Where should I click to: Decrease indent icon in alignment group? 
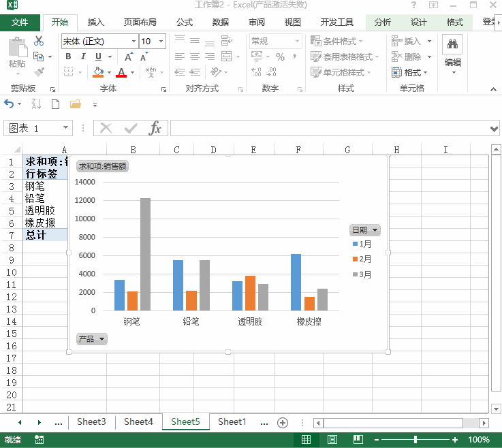[180, 72]
